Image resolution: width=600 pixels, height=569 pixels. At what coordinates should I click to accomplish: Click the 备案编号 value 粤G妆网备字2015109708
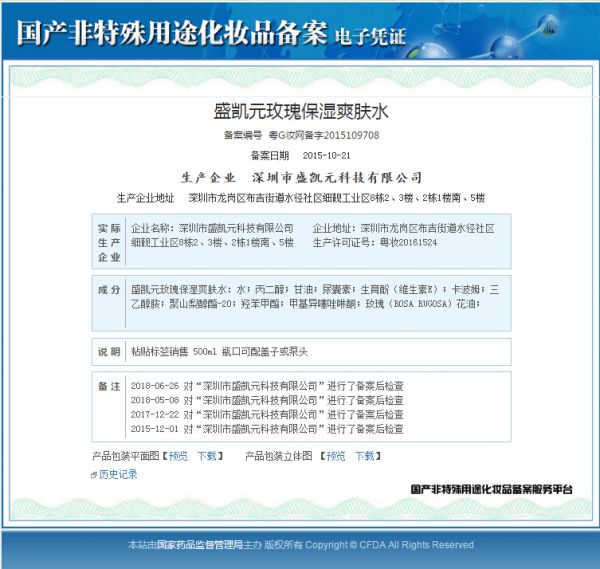pyautogui.click(x=324, y=135)
